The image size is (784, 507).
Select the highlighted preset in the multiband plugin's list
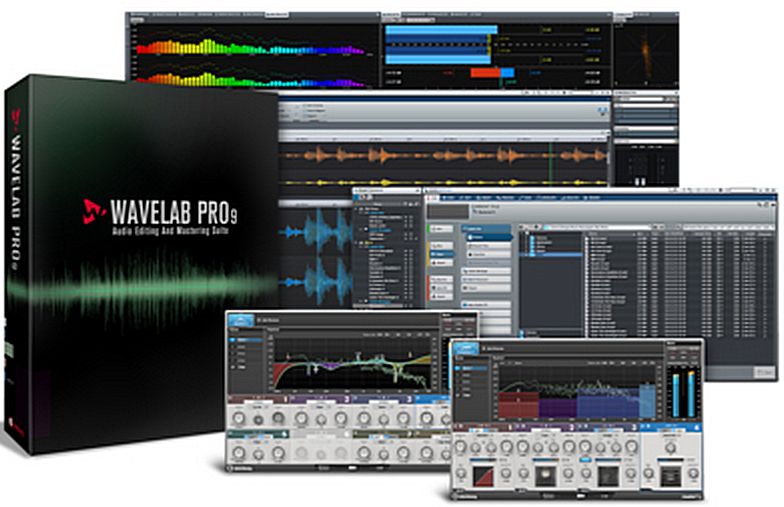pyautogui.click(x=471, y=368)
